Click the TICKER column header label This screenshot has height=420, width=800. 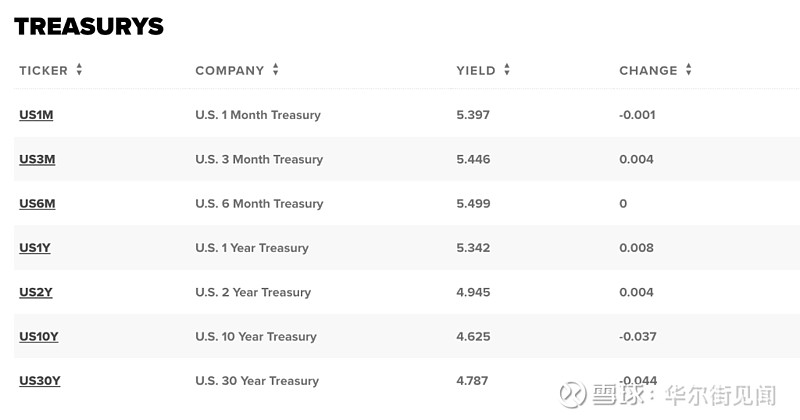[43, 70]
